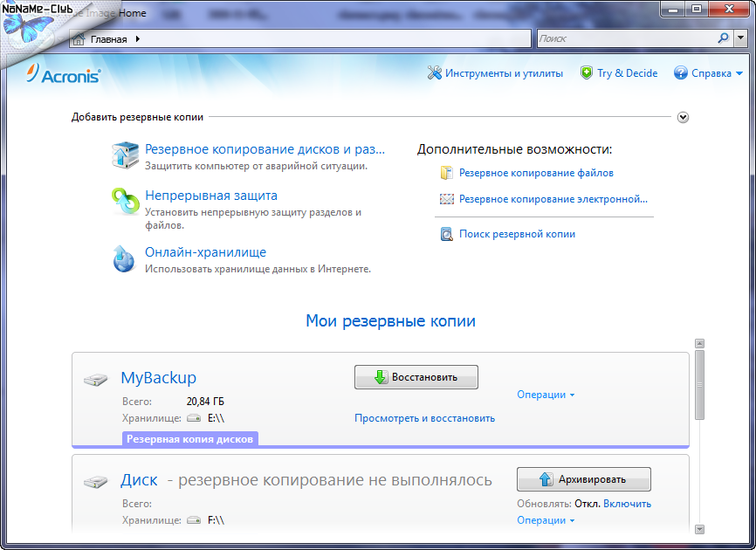Click the home icon in address bar

[79, 39]
